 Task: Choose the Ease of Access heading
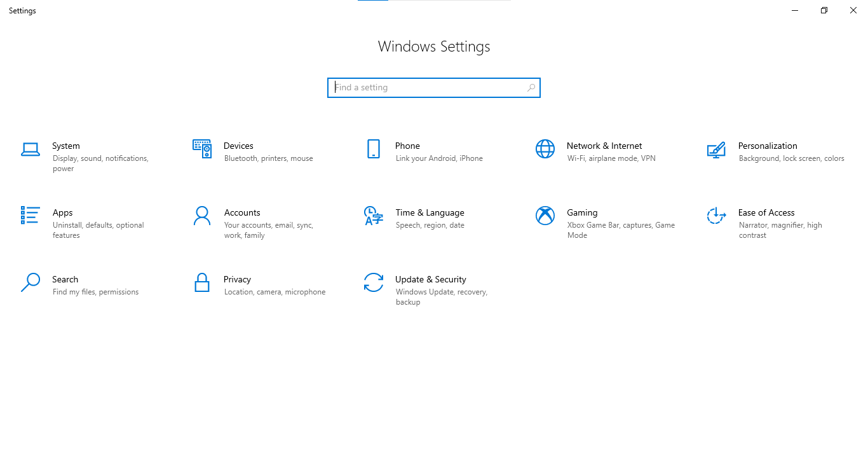[766, 212]
